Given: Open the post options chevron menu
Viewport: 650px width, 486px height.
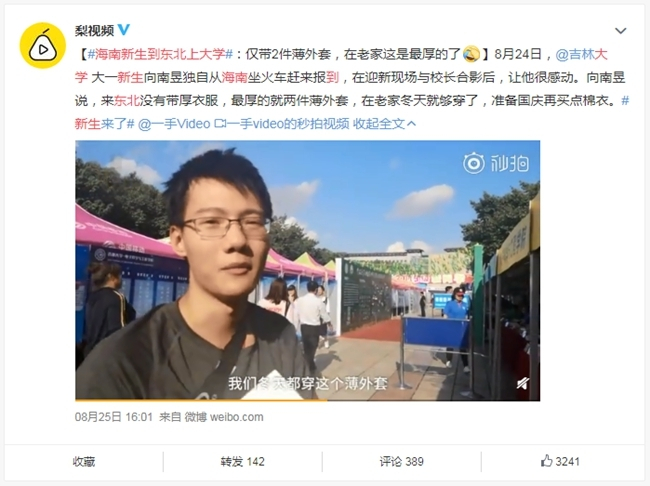Looking at the screenshot, I should point(620,31).
